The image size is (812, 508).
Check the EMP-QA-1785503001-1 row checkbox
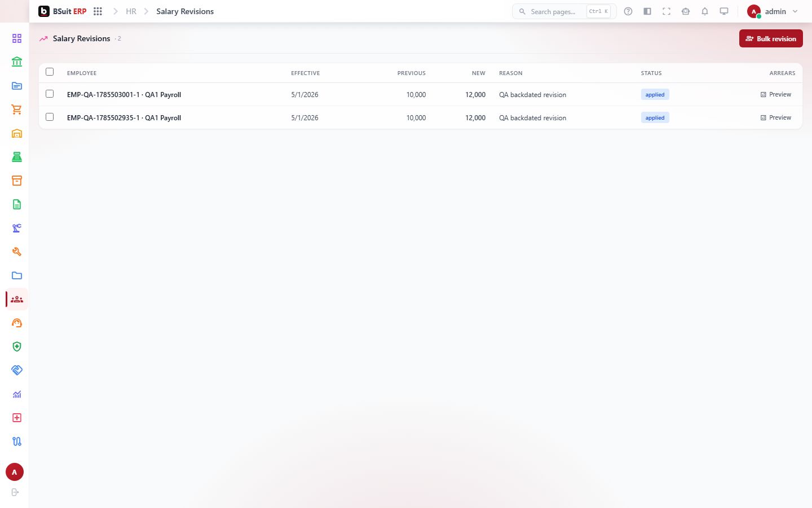click(x=50, y=94)
